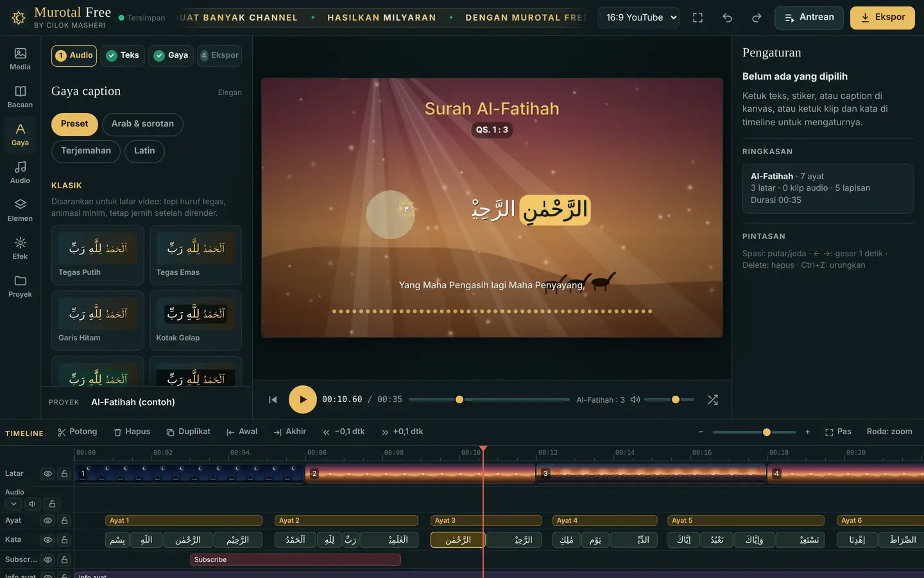
Task: Undo the last action
Action: tap(727, 18)
